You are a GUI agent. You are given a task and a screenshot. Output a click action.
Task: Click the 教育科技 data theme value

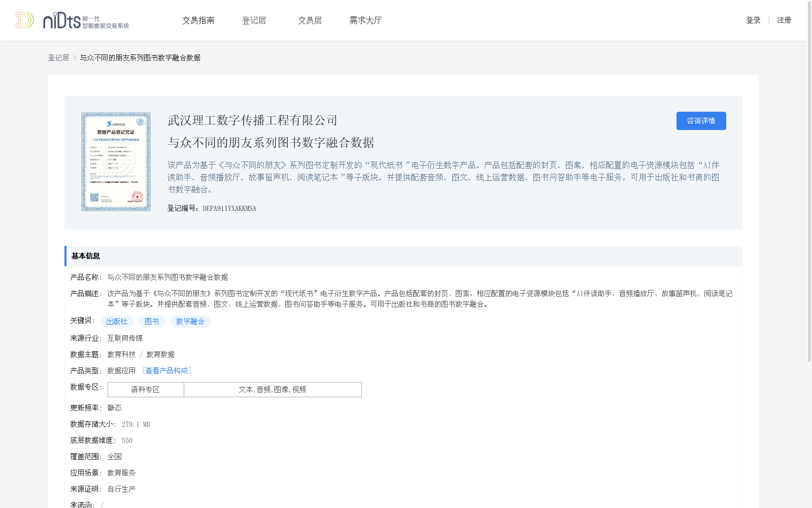click(122, 355)
